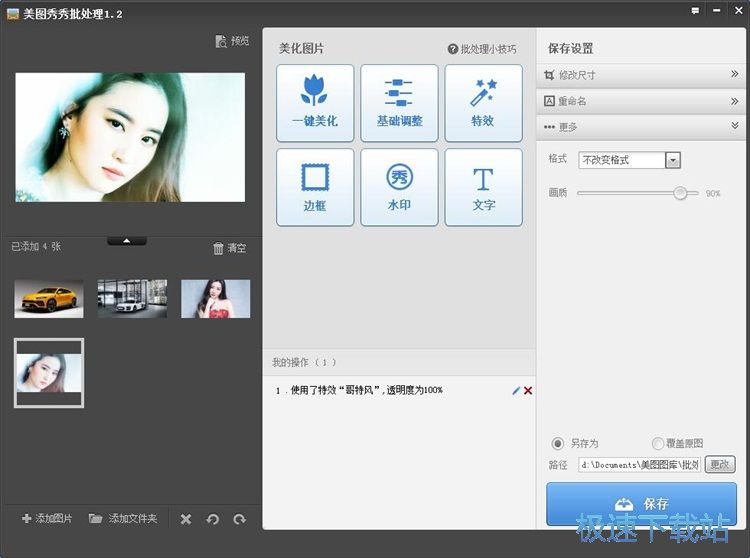Viewport: 750px width, 558px height.
Task: Open the 格式 format dropdown
Action: 629,160
